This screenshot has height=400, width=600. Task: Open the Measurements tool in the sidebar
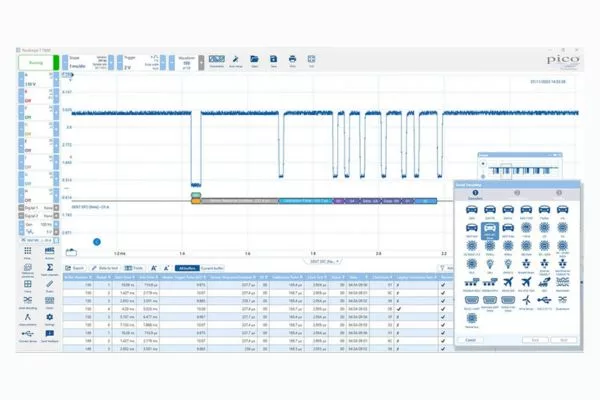tap(28, 319)
